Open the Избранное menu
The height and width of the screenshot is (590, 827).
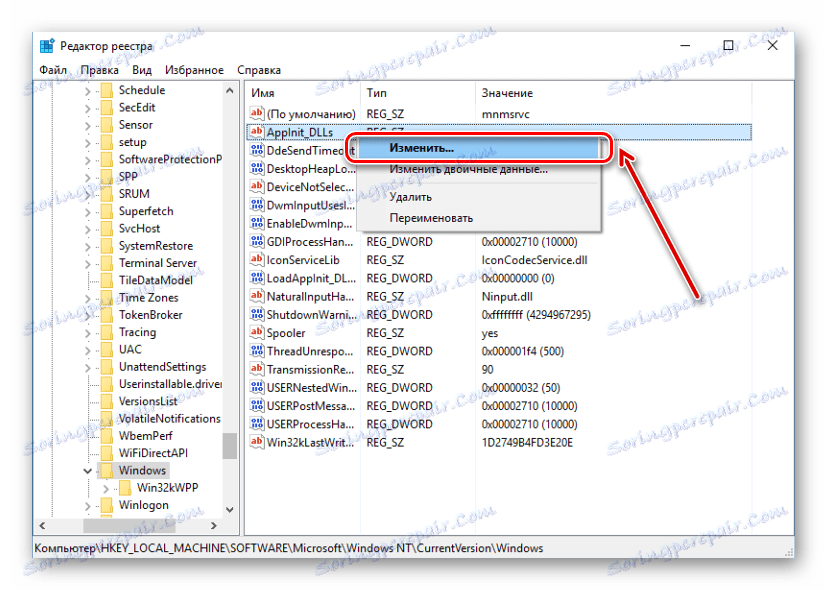click(x=194, y=70)
